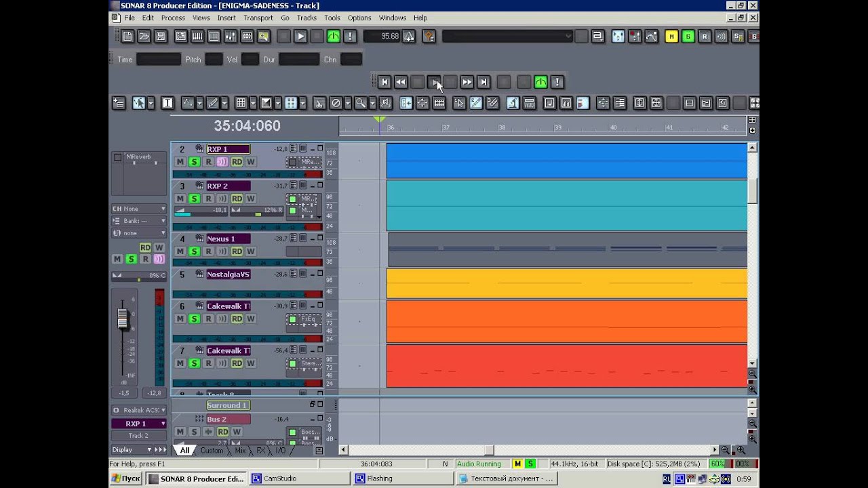Click green global Solo button in top toolbar

(688, 37)
